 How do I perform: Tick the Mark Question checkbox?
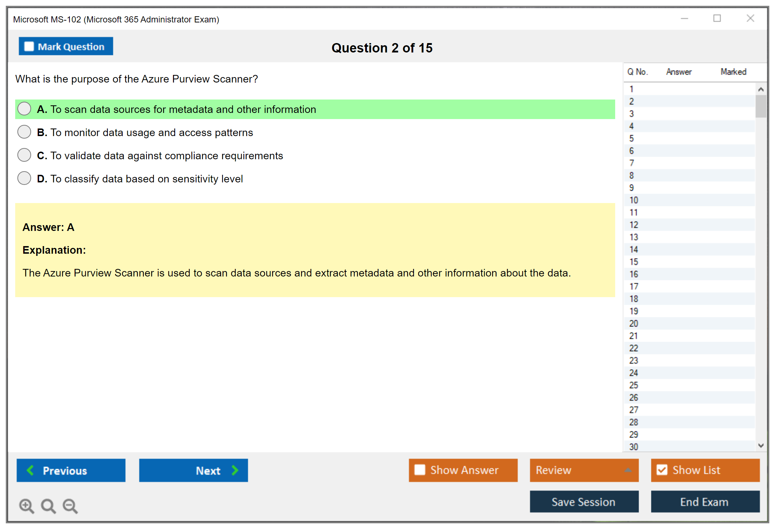click(x=29, y=46)
